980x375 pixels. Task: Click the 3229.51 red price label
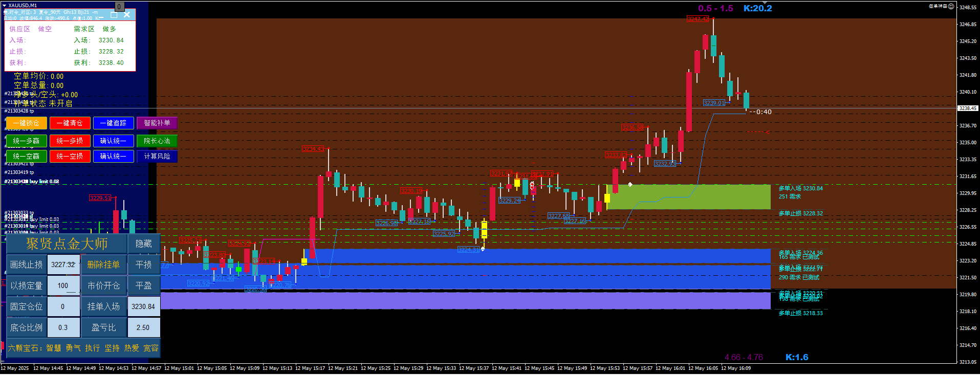[x=100, y=198]
